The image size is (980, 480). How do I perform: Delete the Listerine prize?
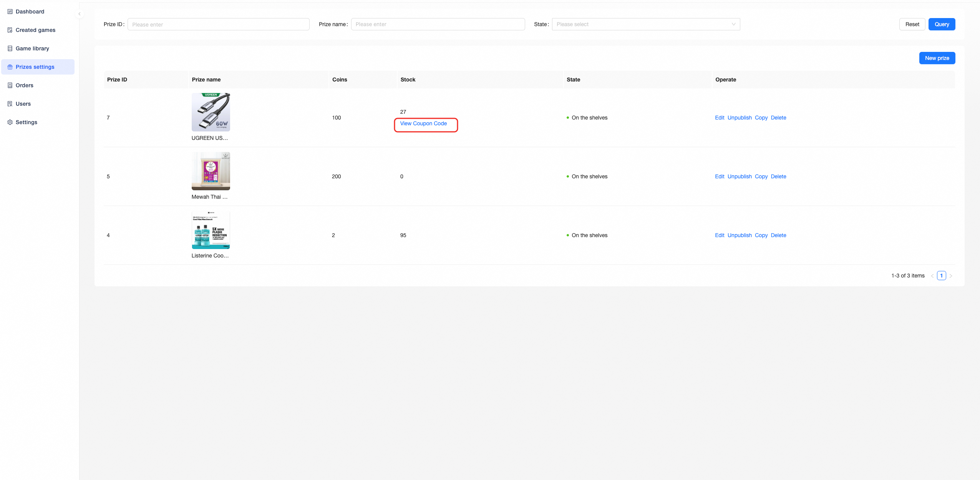click(x=778, y=235)
